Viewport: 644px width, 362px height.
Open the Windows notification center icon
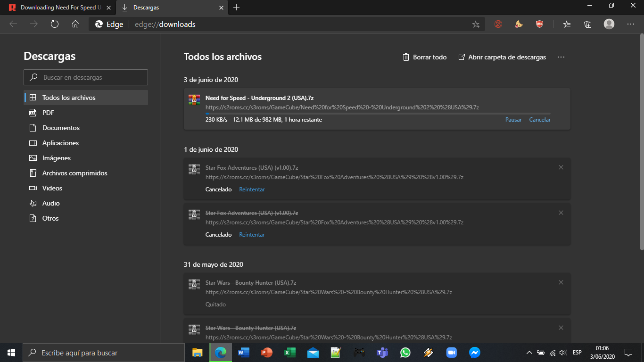pyautogui.click(x=628, y=353)
